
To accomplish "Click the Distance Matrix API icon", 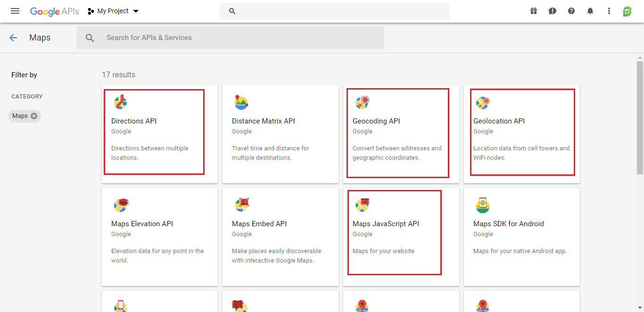I will click(x=241, y=102).
